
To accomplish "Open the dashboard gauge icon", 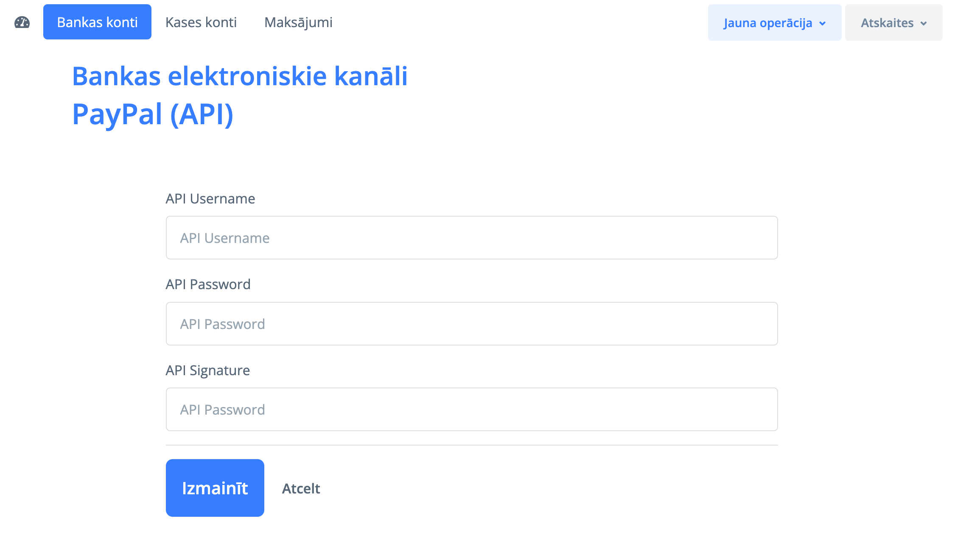I will (x=22, y=22).
